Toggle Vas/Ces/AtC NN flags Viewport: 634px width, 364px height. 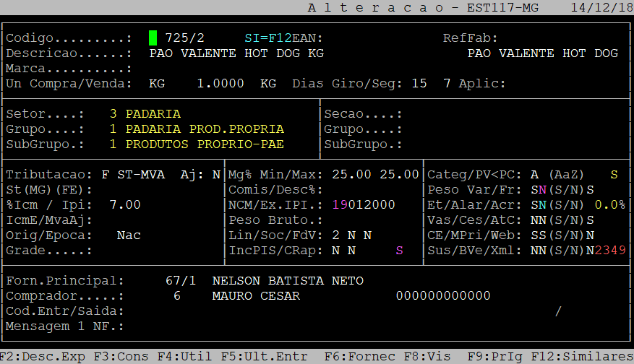coord(539,220)
